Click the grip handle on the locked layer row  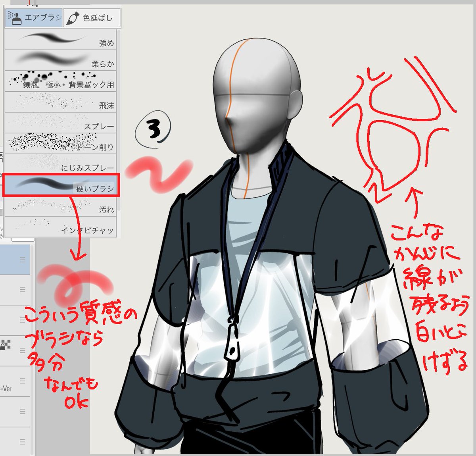[23, 350]
